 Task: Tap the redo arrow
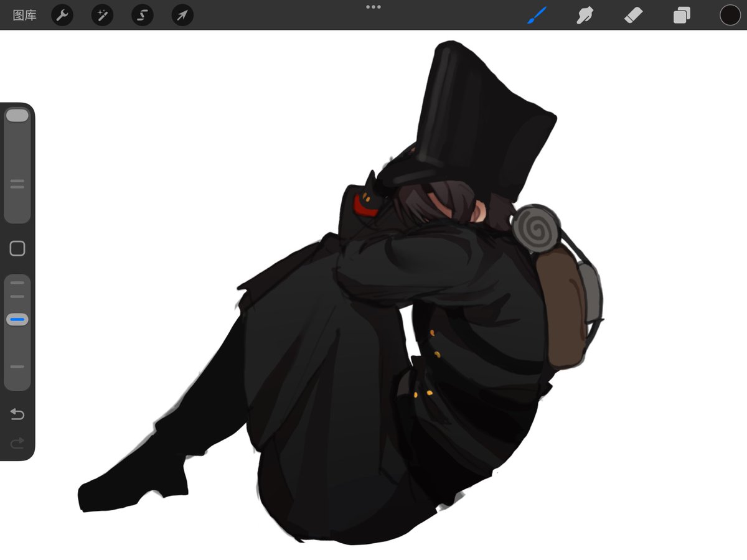pyautogui.click(x=17, y=443)
